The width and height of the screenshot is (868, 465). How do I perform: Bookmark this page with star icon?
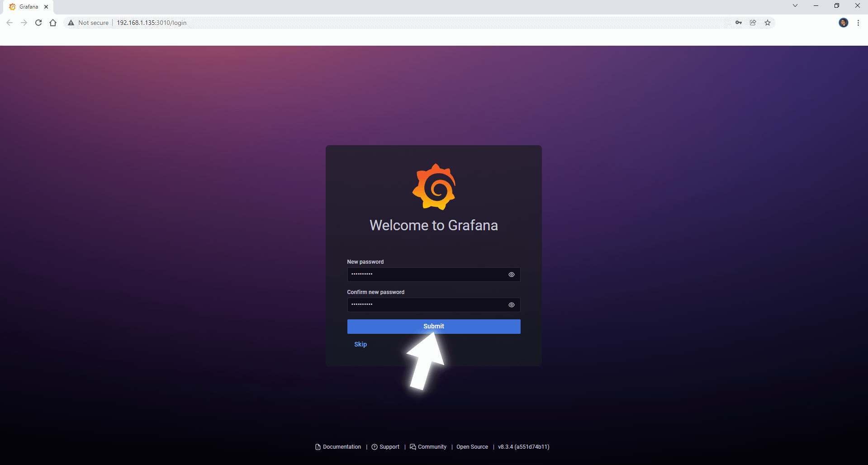(768, 23)
